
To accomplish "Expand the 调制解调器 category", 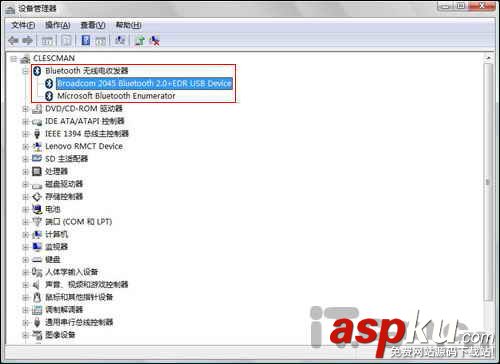I will [x=25, y=310].
